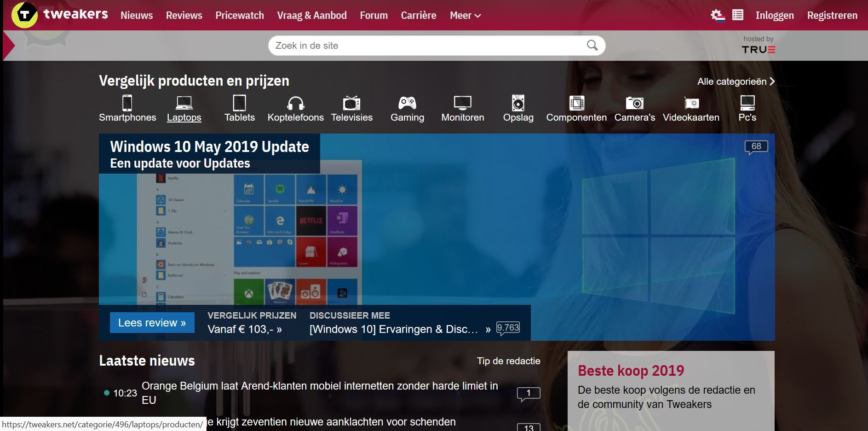Click the search magnifier icon

coord(592,45)
